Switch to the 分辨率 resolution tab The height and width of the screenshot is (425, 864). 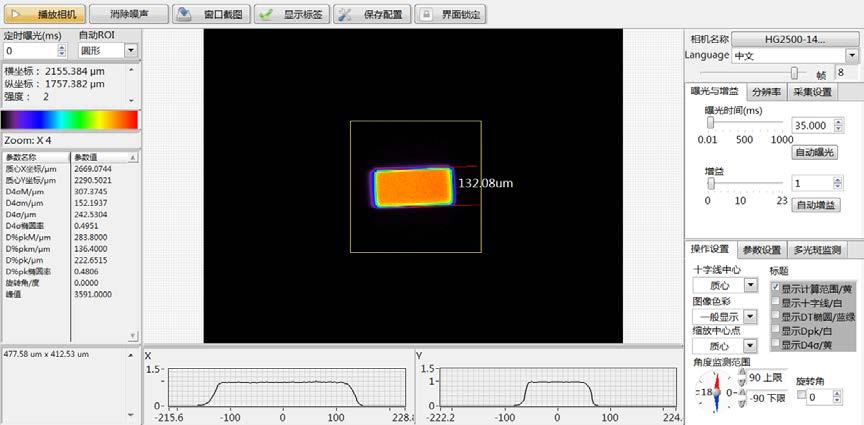pyautogui.click(x=766, y=91)
